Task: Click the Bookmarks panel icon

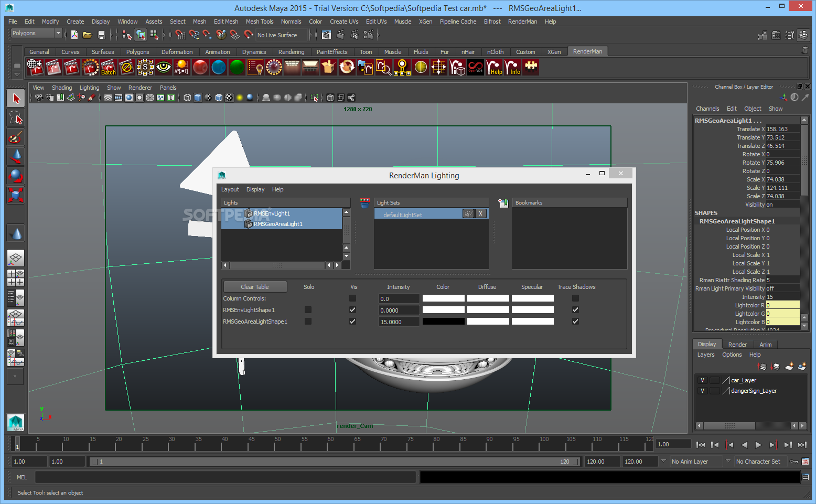Action: click(x=503, y=203)
